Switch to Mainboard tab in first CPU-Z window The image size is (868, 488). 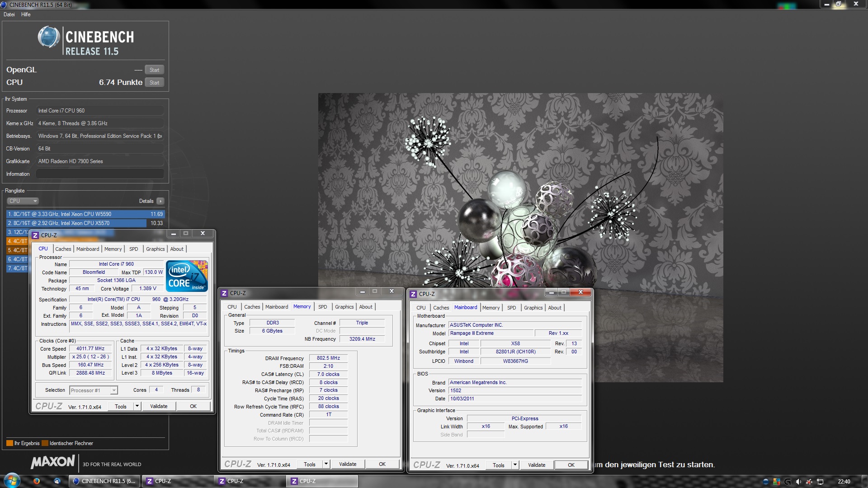pos(88,249)
